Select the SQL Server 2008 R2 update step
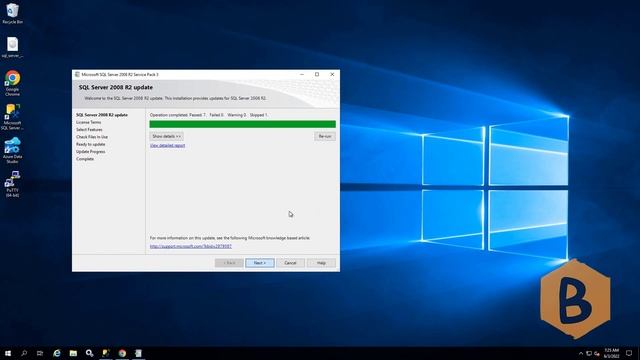The image size is (640, 360). 102,115
